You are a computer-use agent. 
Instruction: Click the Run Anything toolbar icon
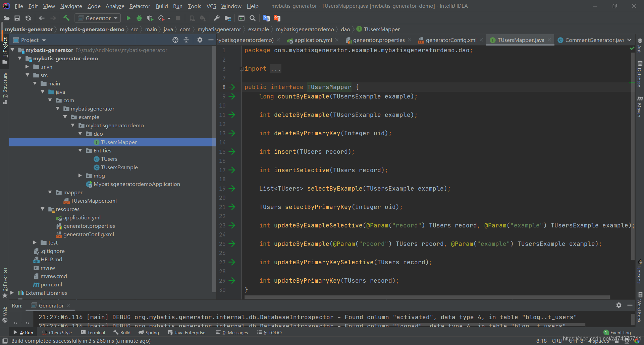(241, 18)
